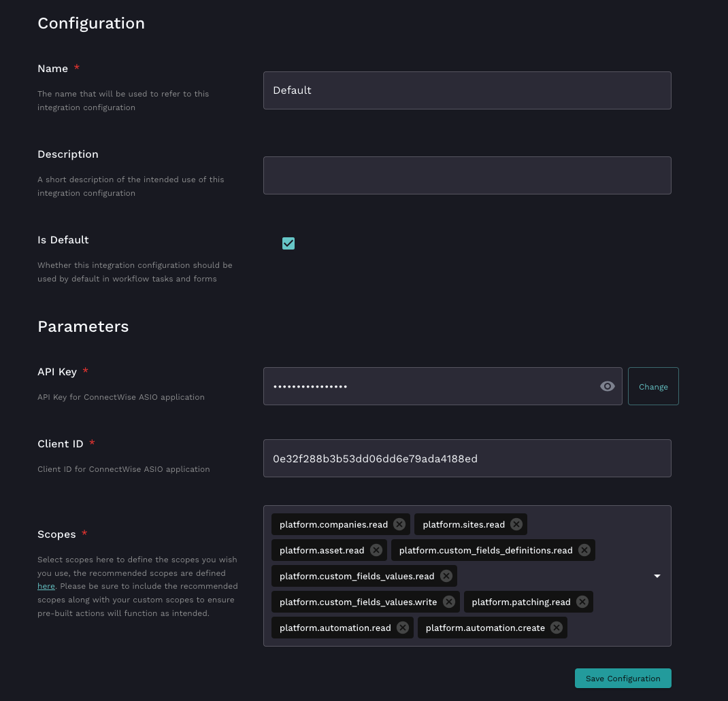Click into the Description text field

[x=467, y=175]
